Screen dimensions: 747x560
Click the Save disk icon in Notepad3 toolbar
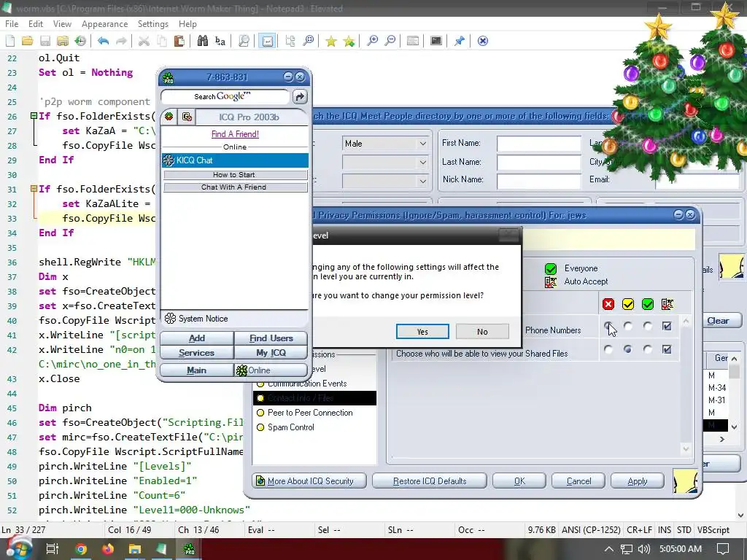[x=45, y=41]
